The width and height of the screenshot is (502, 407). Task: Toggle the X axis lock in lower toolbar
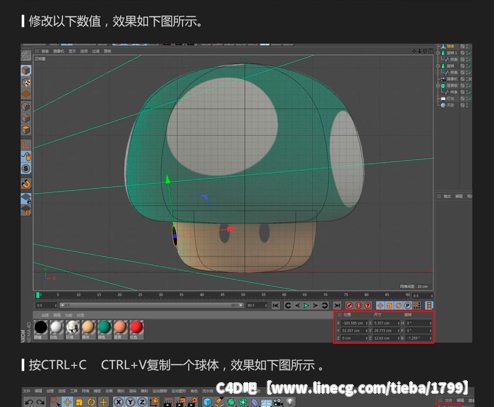pos(118,402)
